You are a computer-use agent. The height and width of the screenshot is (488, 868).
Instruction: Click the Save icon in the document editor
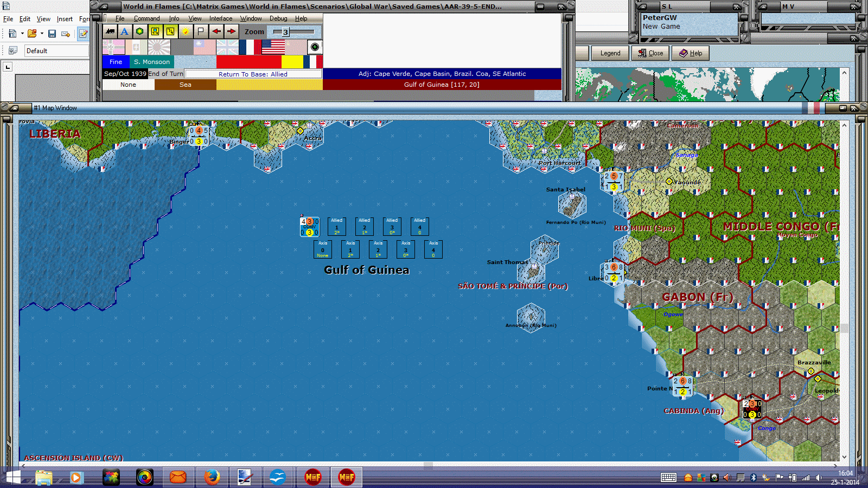pyautogui.click(x=52, y=34)
